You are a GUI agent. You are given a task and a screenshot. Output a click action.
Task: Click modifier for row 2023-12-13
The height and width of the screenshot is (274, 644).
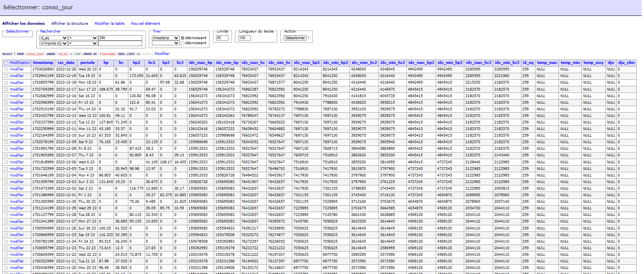point(17,116)
